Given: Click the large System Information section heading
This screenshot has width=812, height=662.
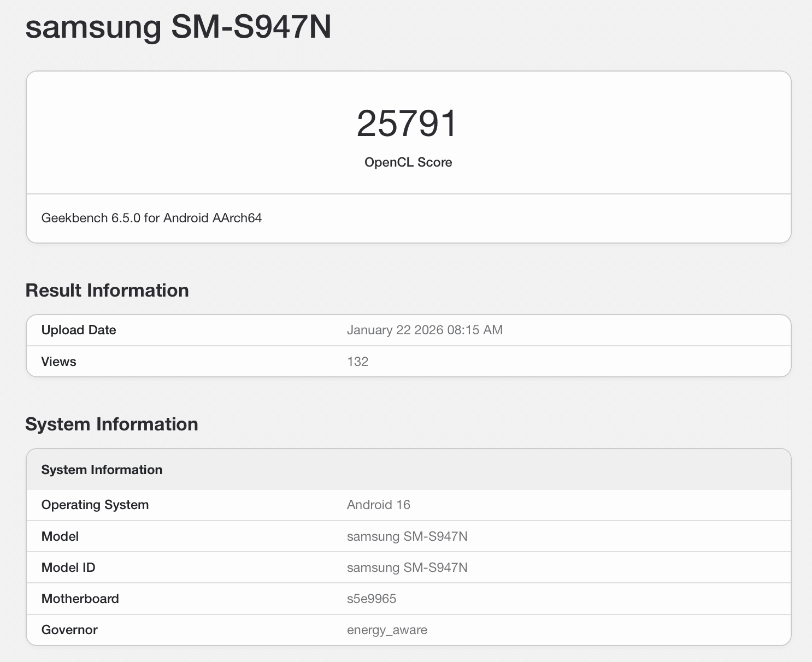Looking at the screenshot, I should click(111, 424).
